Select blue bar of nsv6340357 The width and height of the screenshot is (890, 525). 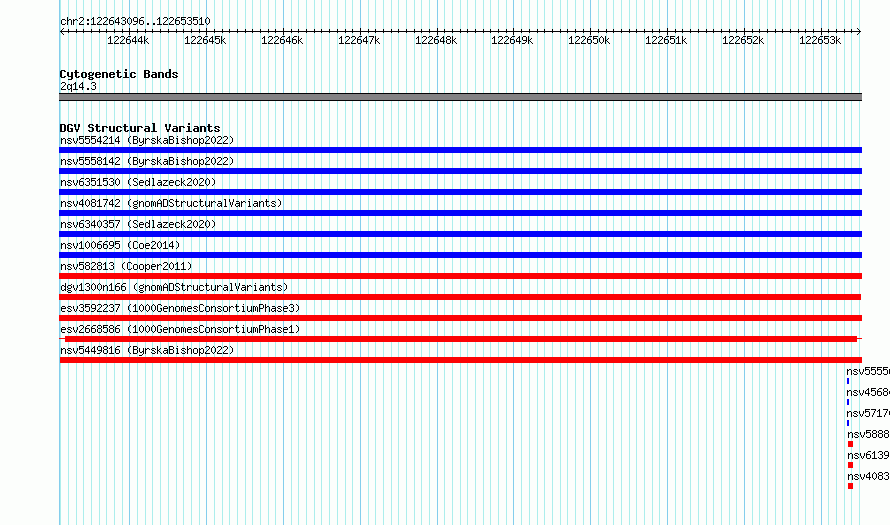(x=460, y=234)
